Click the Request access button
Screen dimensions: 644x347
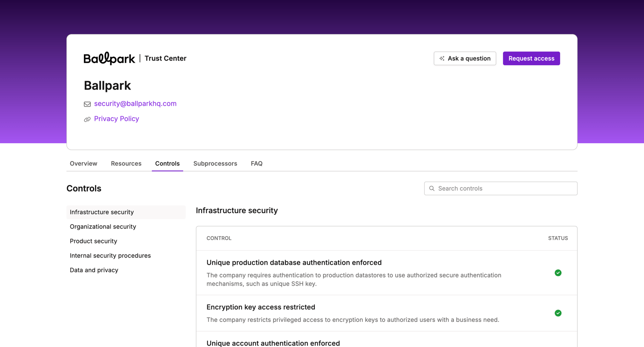[x=531, y=58]
